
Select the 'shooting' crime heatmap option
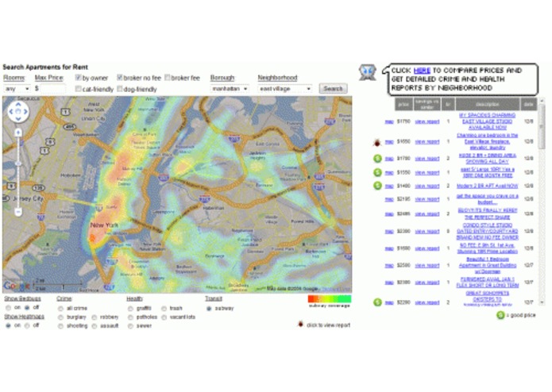(60, 326)
